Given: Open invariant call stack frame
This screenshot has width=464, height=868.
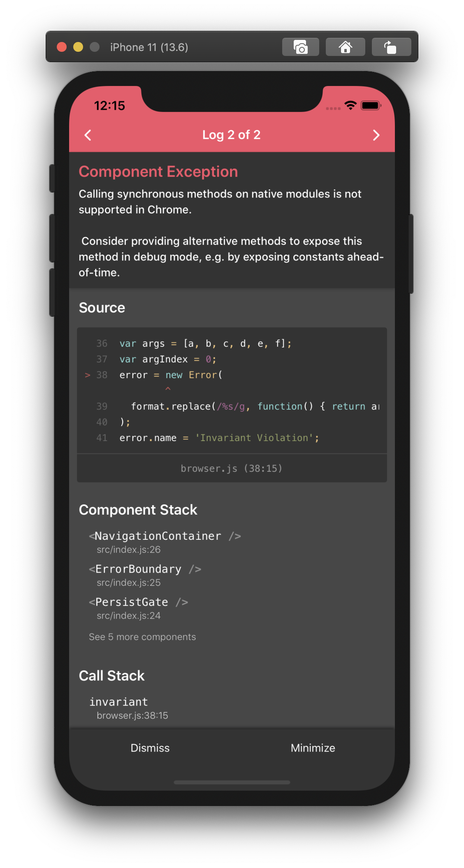Looking at the screenshot, I should pos(128,708).
